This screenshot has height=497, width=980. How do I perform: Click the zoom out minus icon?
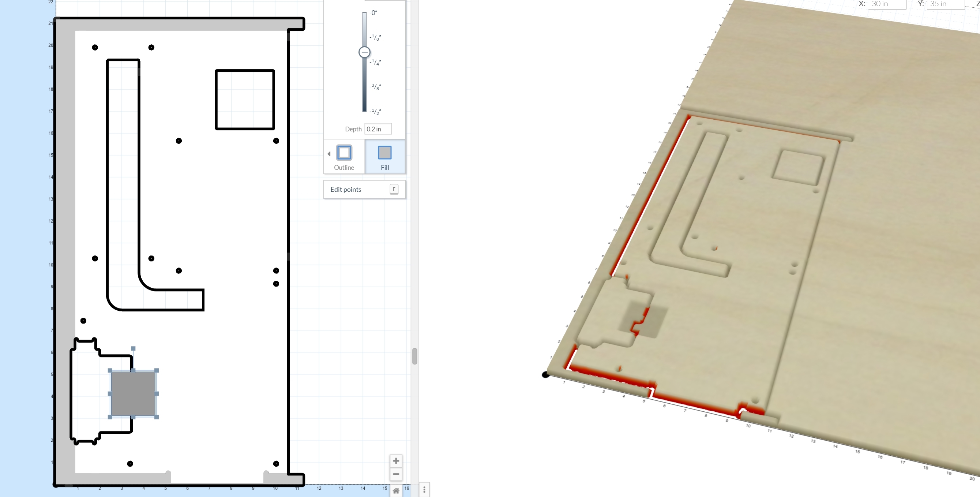pos(396,474)
